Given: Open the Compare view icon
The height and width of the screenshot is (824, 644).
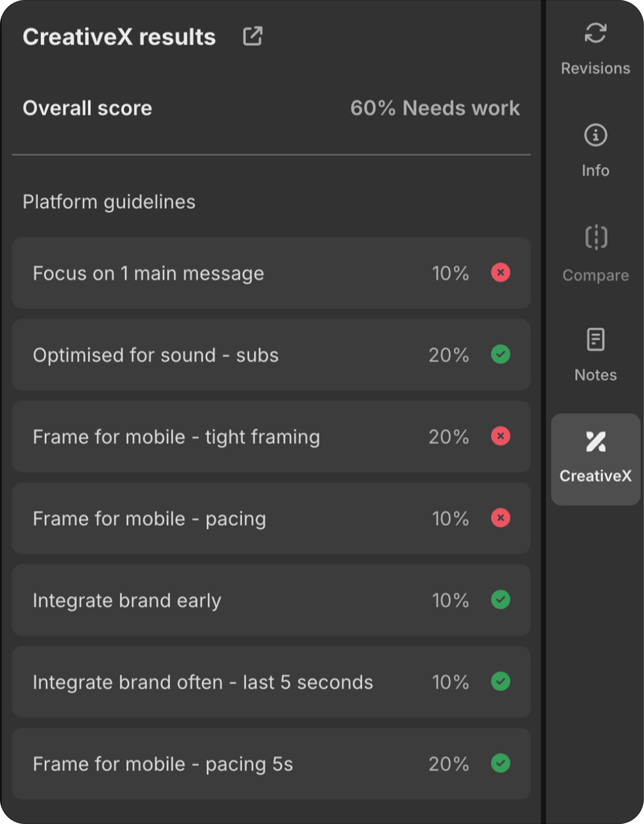Looking at the screenshot, I should pyautogui.click(x=596, y=237).
